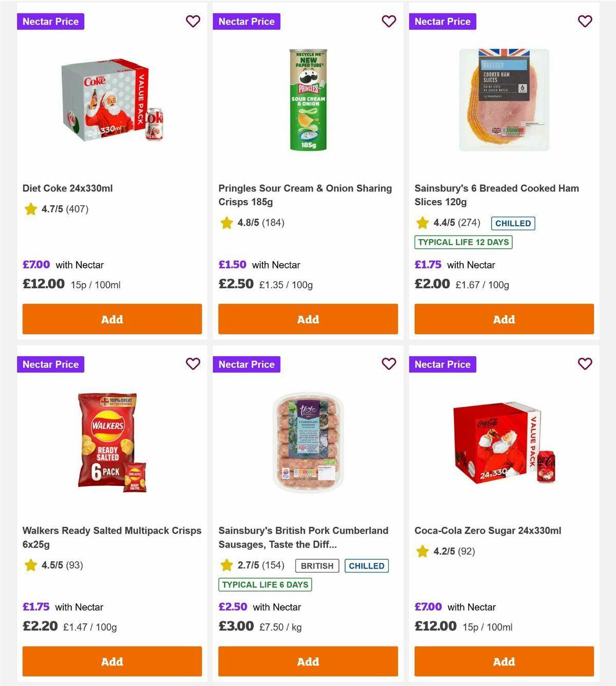This screenshot has width=616, height=686.
Task: Click the star rating icon beside 4.7/5
Action: [30, 209]
